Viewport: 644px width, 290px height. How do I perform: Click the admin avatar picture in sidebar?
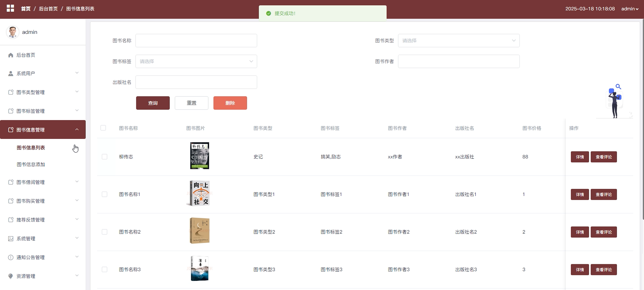click(x=13, y=32)
